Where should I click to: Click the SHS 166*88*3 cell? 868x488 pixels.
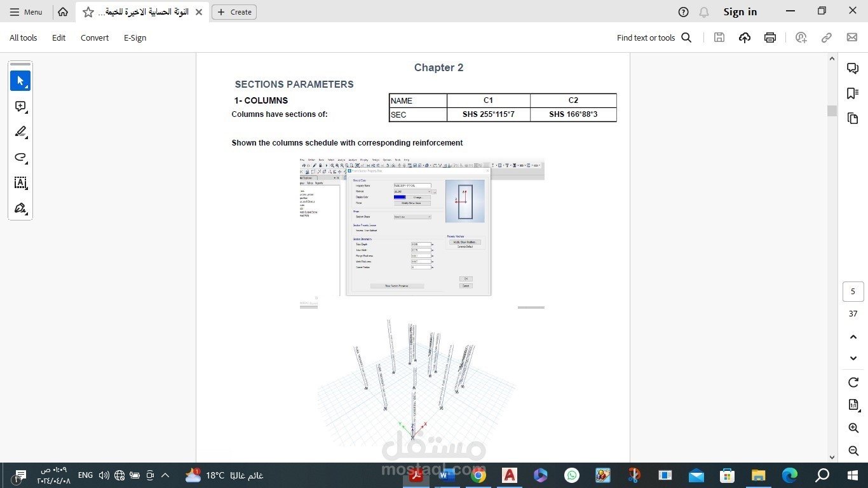(x=573, y=114)
